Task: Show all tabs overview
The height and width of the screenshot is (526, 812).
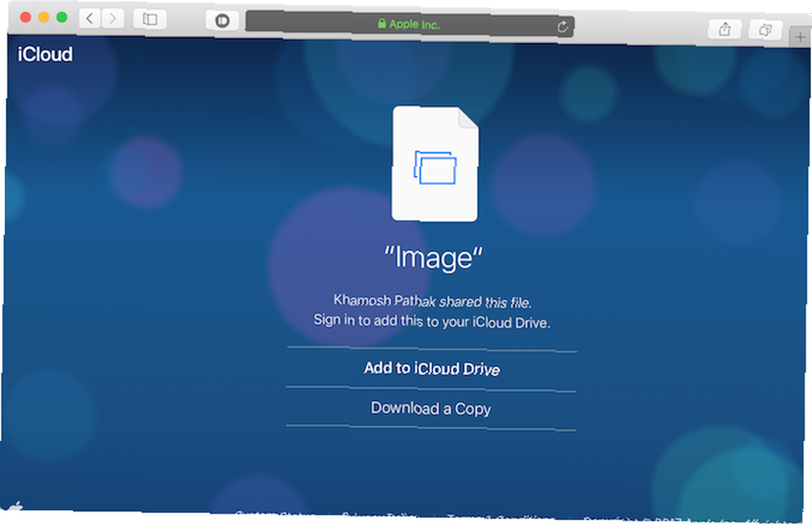Action: click(765, 30)
